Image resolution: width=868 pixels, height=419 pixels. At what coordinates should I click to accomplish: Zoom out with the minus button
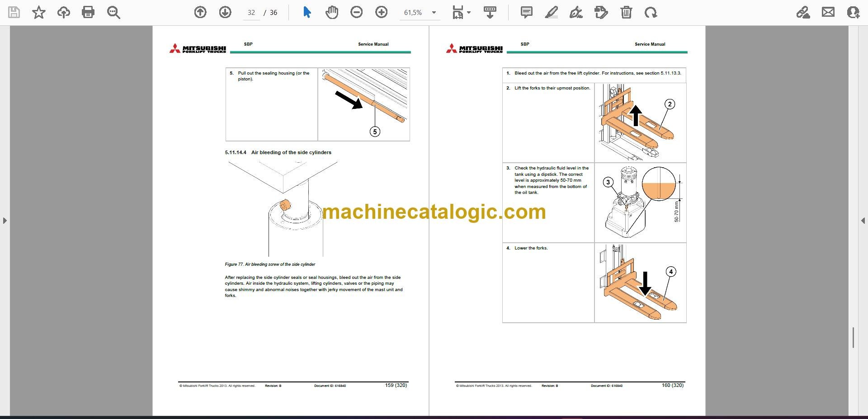[357, 12]
